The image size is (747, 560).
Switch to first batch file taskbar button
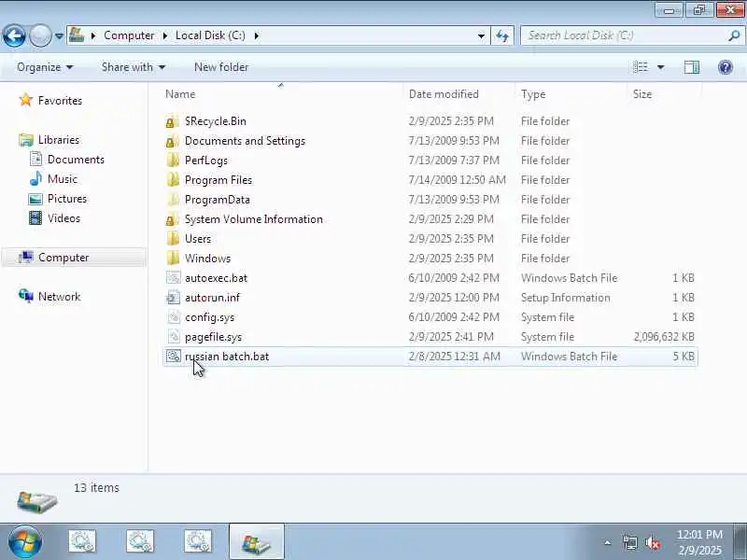82,541
